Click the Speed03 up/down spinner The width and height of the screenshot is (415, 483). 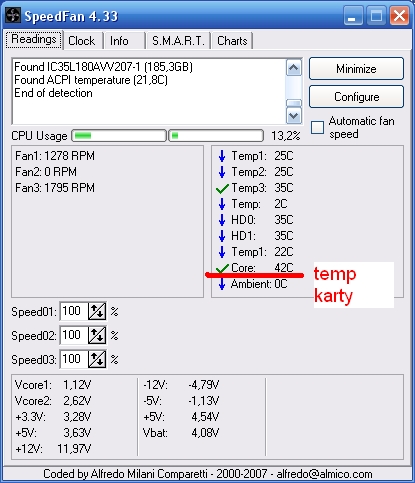[x=97, y=359]
